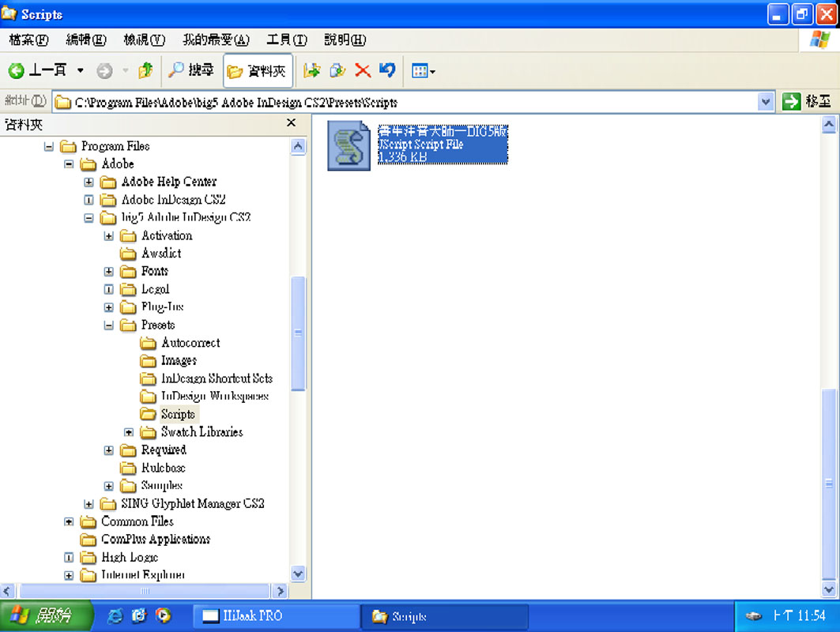Click the Undo arrow toolbar icon
The height and width of the screenshot is (632, 840).
pos(387,71)
